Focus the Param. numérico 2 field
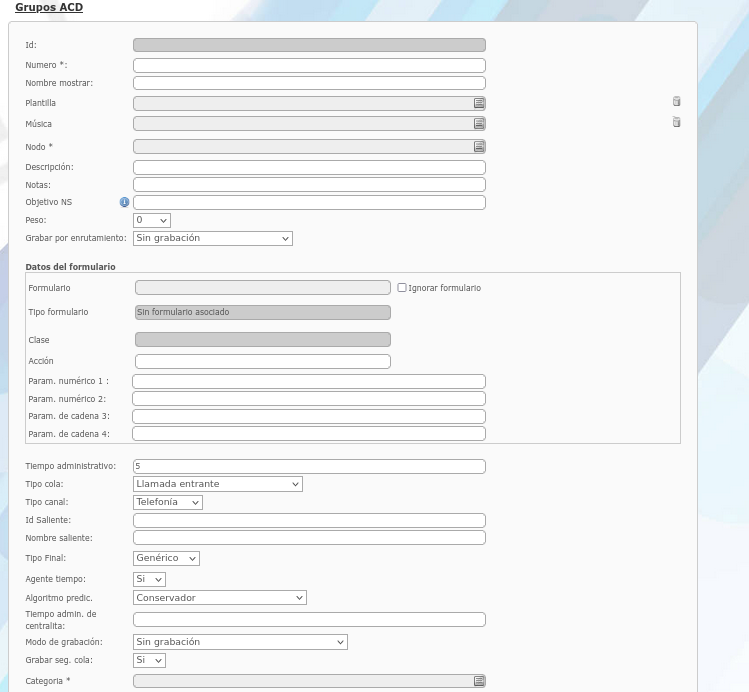Screen dimensions: 749x692 click(309, 399)
